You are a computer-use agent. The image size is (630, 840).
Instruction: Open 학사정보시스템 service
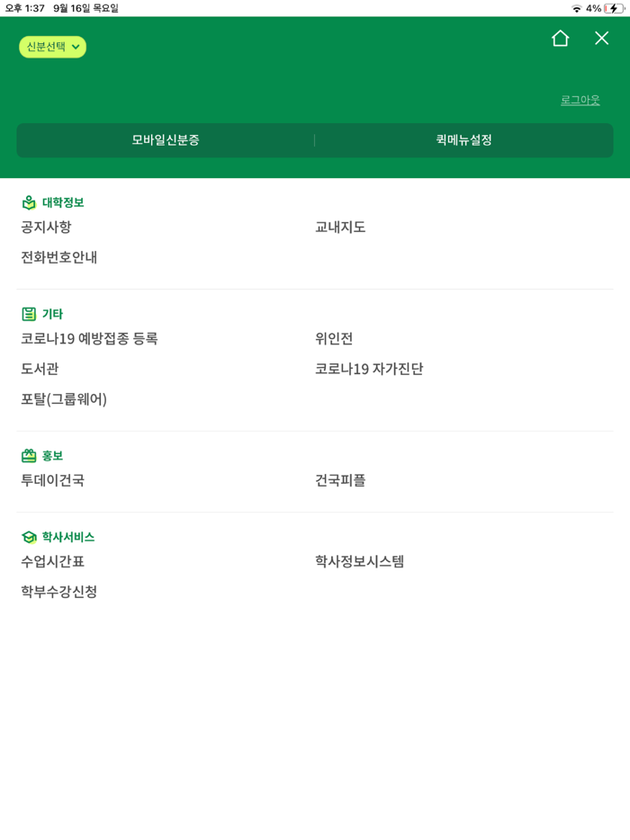click(360, 561)
